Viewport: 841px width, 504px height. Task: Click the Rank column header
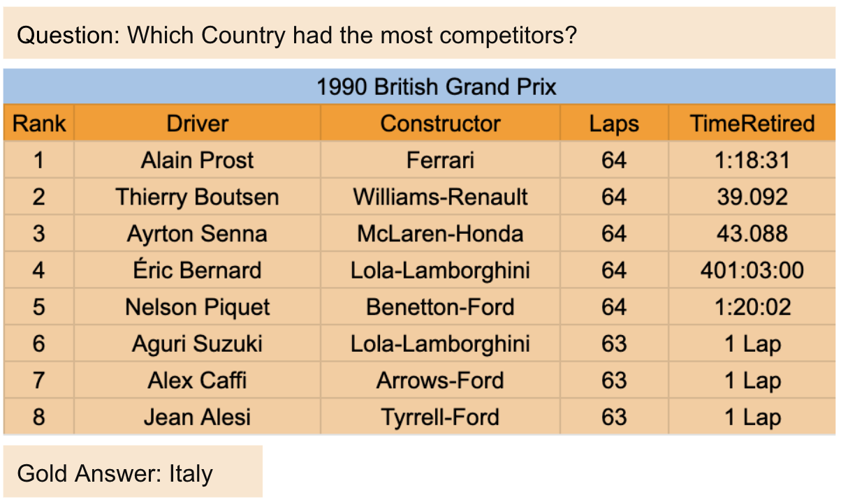point(39,124)
